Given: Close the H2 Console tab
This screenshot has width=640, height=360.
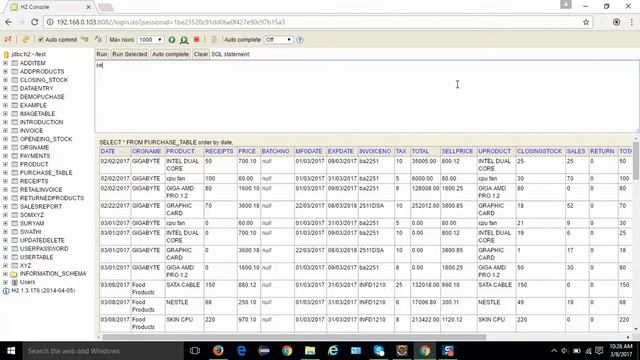Looking at the screenshot, I should [x=89, y=7].
